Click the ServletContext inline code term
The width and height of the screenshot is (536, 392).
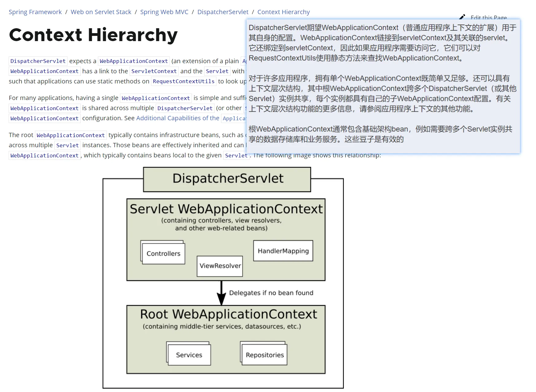(154, 71)
